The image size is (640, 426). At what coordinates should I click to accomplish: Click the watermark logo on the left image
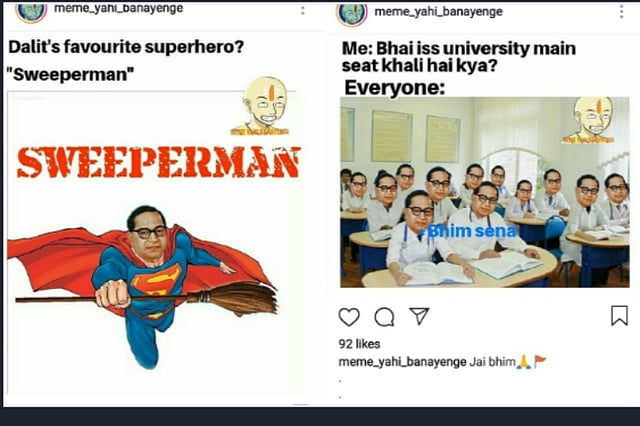(262, 106)
